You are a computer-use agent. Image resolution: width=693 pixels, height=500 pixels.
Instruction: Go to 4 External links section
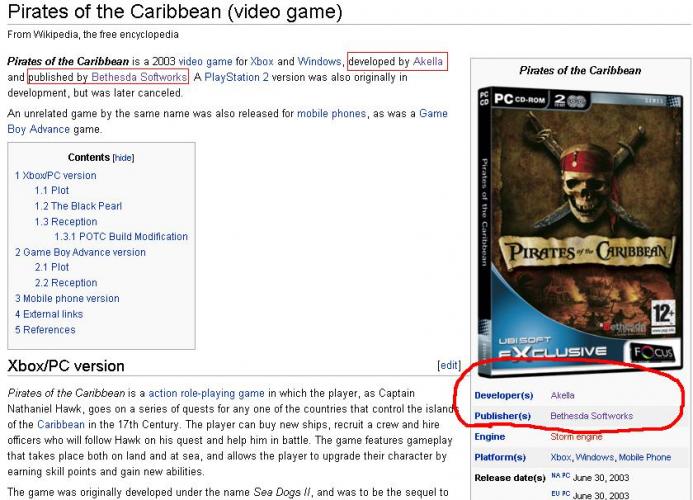point(49,314)
